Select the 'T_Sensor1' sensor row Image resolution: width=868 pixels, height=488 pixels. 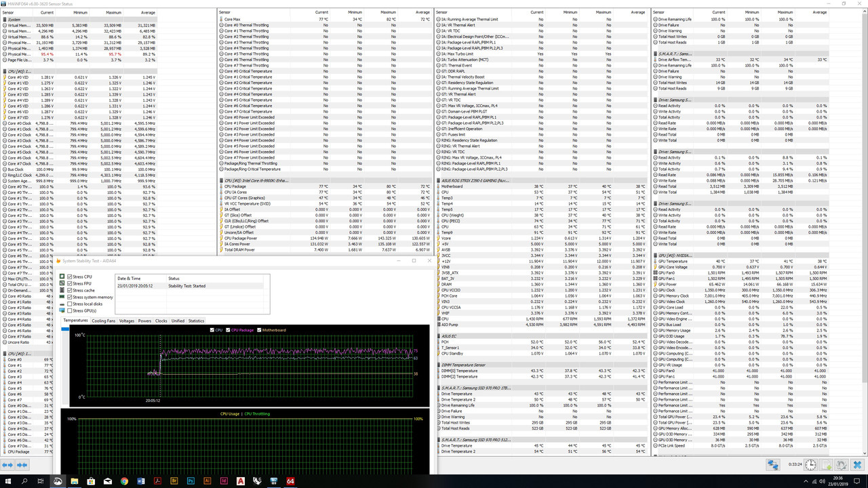[542, 348]
